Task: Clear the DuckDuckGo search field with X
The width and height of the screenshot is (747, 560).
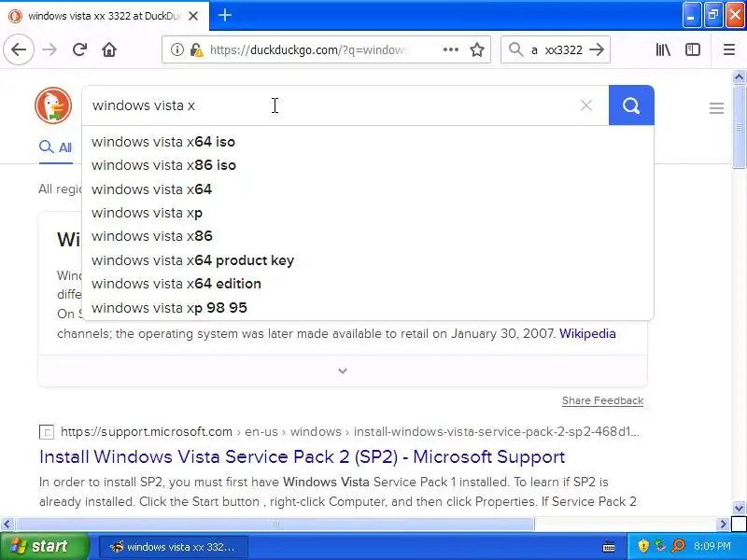Action: tap(586, 105)
